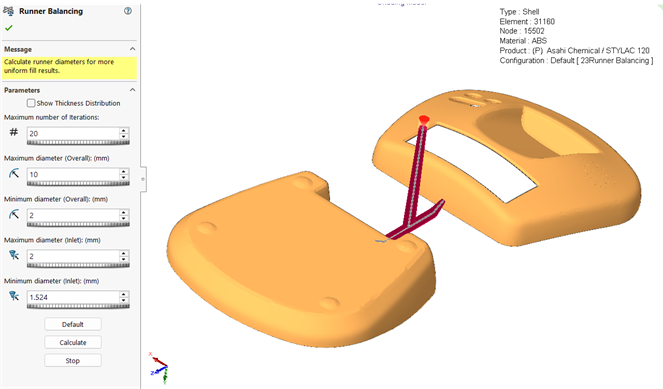Image resolution: width=663 pixels, height=389 pixels.
Task: Open the Runner Balancing help icon
Action: pos(127,11)
